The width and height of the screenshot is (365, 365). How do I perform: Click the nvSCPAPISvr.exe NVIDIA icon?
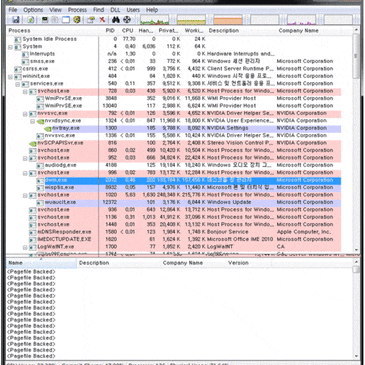click(x=33, y=143)
